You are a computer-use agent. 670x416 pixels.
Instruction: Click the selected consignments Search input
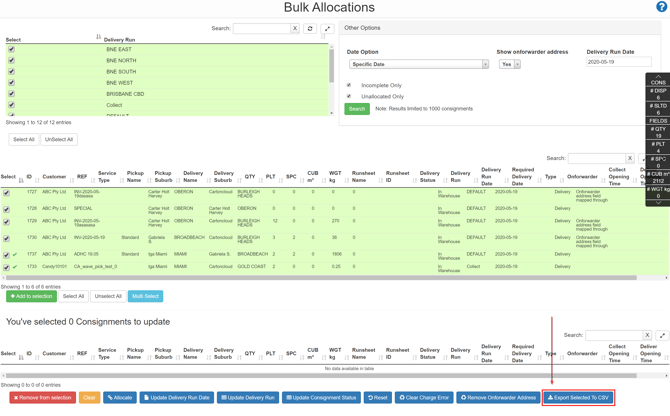coord(614,335)
